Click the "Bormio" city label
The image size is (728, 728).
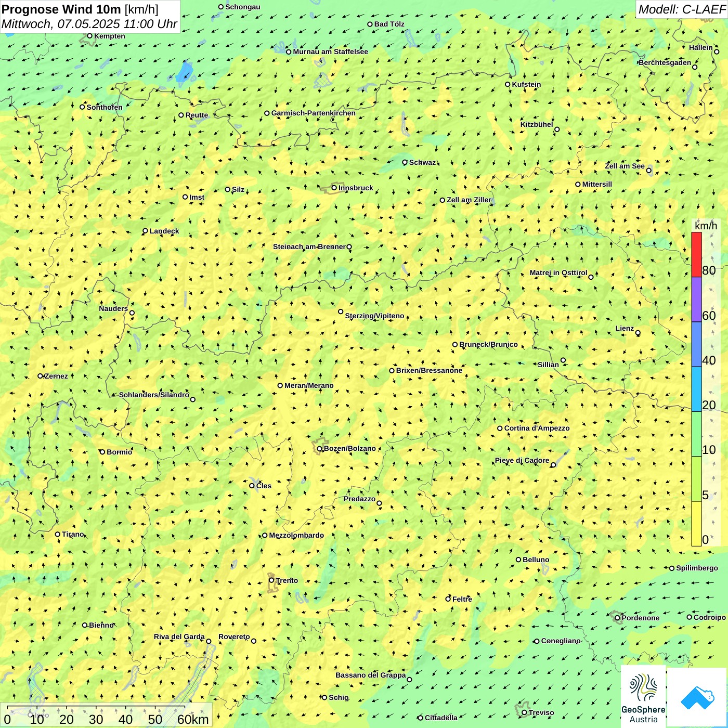click(119, 452)
